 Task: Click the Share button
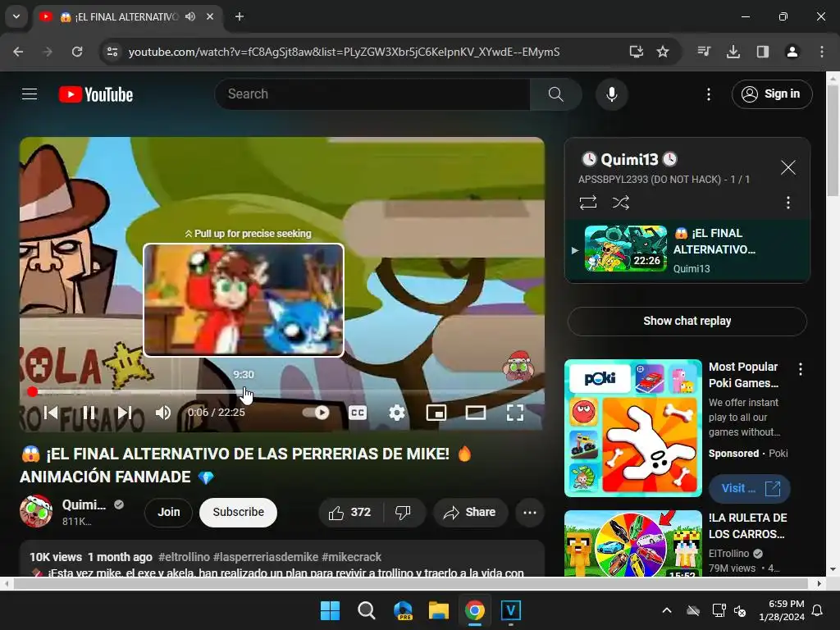click(470, 513)
